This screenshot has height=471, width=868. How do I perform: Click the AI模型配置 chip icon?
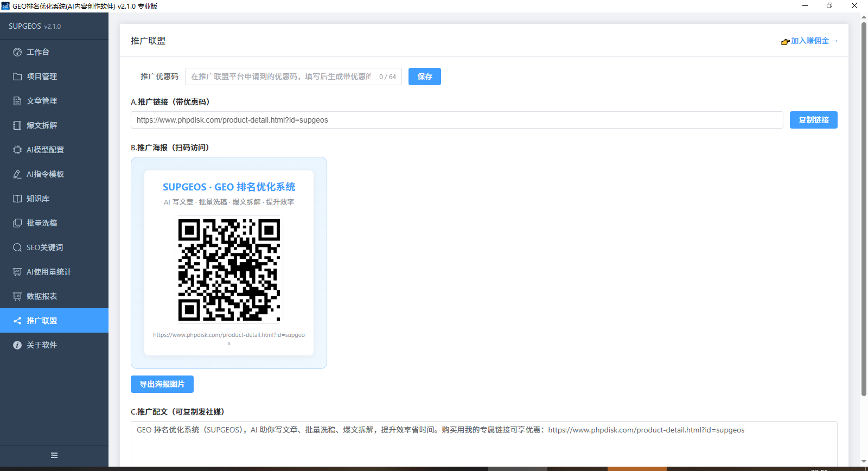(x=17, y=150)
